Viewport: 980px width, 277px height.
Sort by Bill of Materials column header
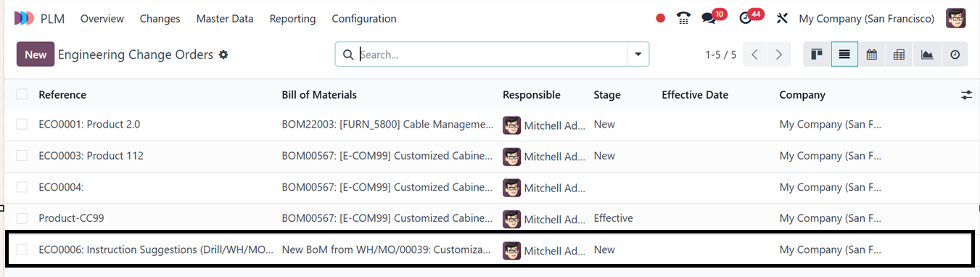point(319,95)
